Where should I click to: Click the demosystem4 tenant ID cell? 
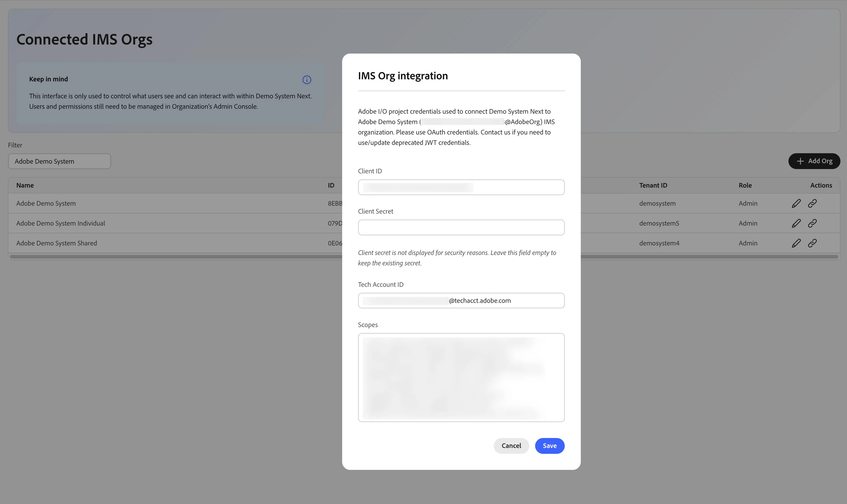pos(659,243)
